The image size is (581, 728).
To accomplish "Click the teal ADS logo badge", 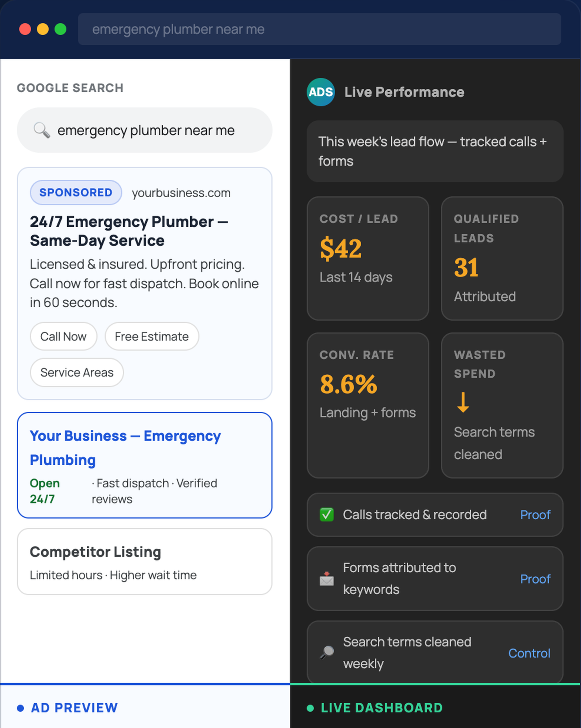I will click(x=321, y=92).
